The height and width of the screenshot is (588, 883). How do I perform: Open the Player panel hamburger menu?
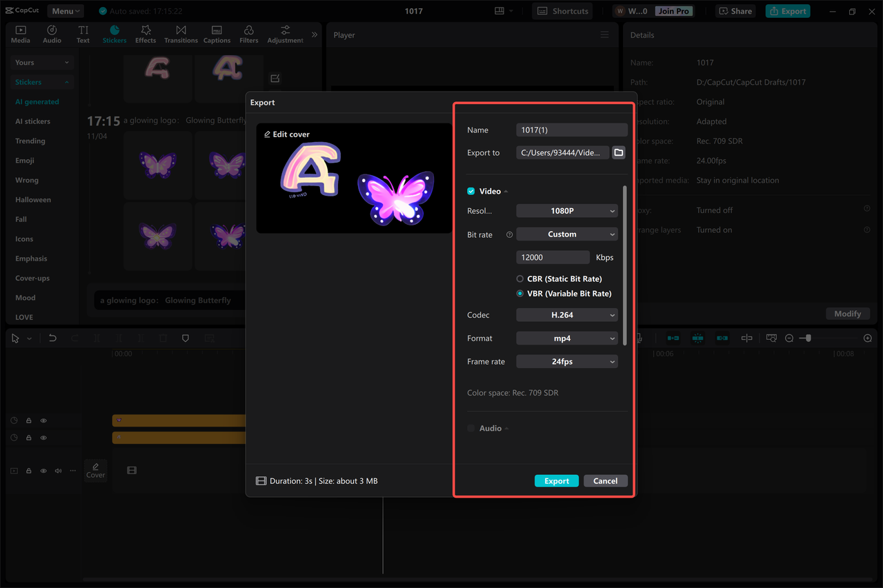pos(604,34)
